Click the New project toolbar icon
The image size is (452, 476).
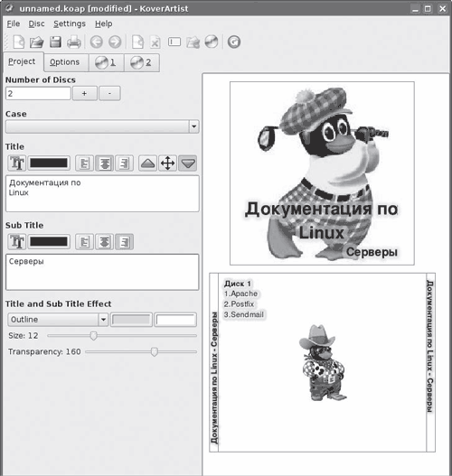pyautogui.click(x=19, y=42)
